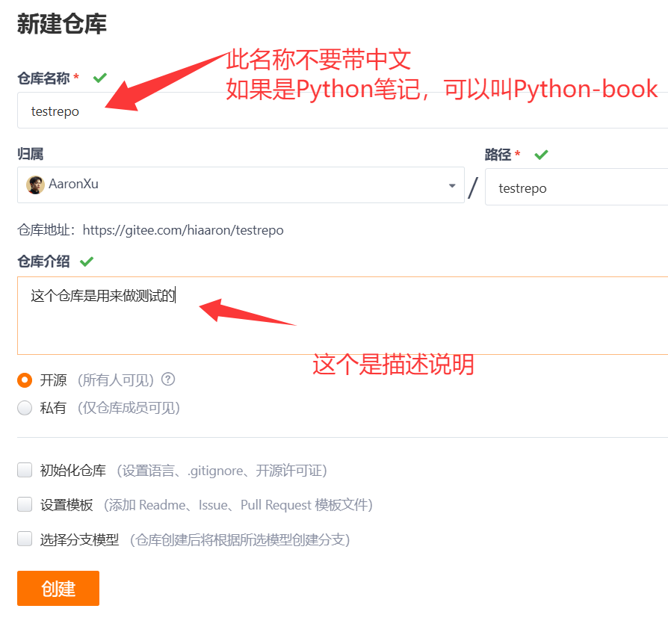Click the help question mark beside 开源

coord(168,379)
